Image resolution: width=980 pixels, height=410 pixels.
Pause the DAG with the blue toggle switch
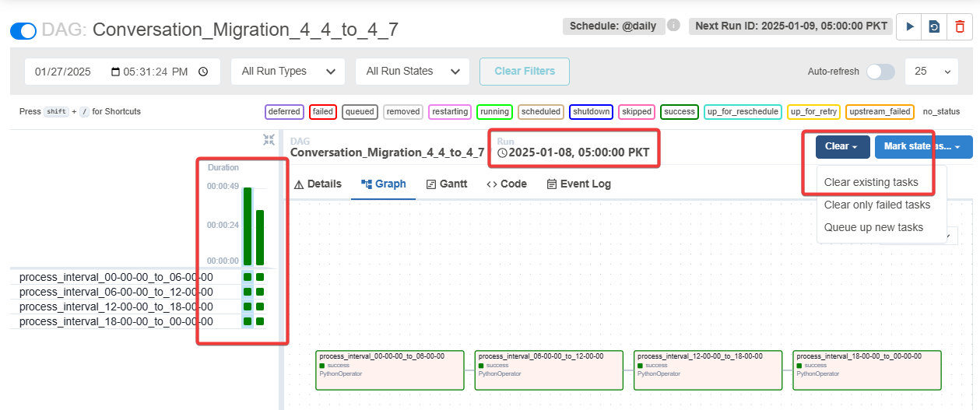(23, 31)
